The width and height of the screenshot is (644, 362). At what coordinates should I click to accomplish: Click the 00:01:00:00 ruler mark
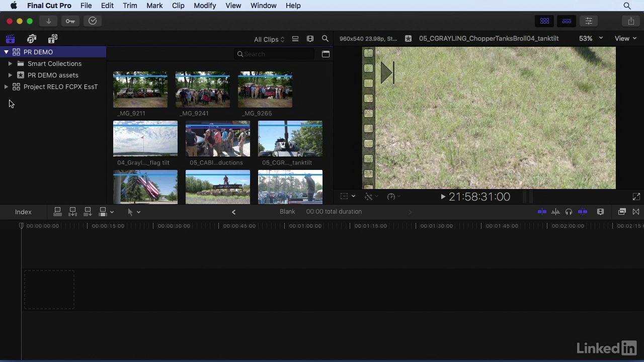point(305,226)
